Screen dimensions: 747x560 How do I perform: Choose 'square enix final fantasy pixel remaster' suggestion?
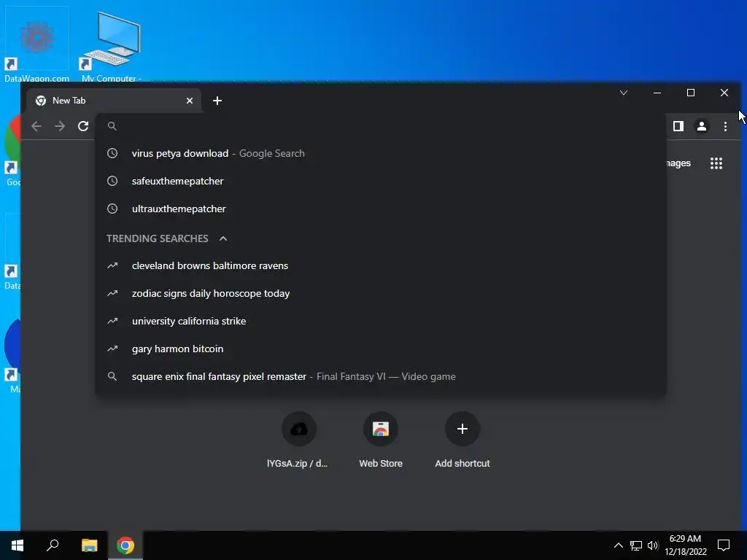381,376
